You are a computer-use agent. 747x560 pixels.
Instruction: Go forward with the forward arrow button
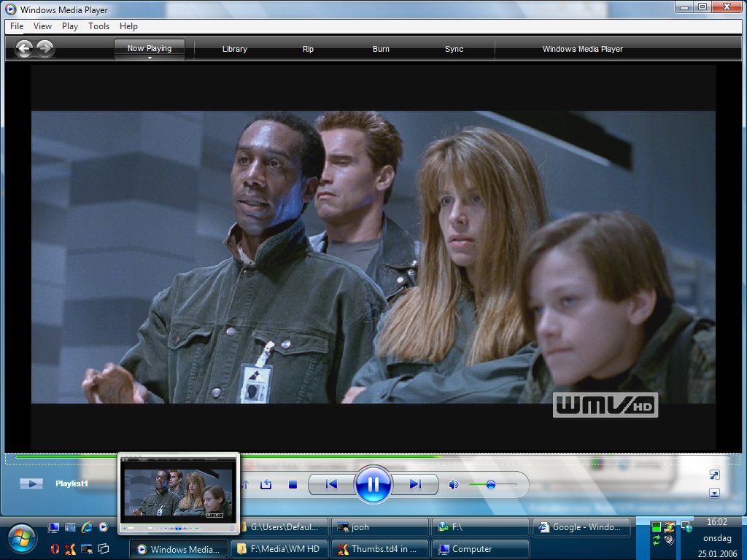coord(44,48)
